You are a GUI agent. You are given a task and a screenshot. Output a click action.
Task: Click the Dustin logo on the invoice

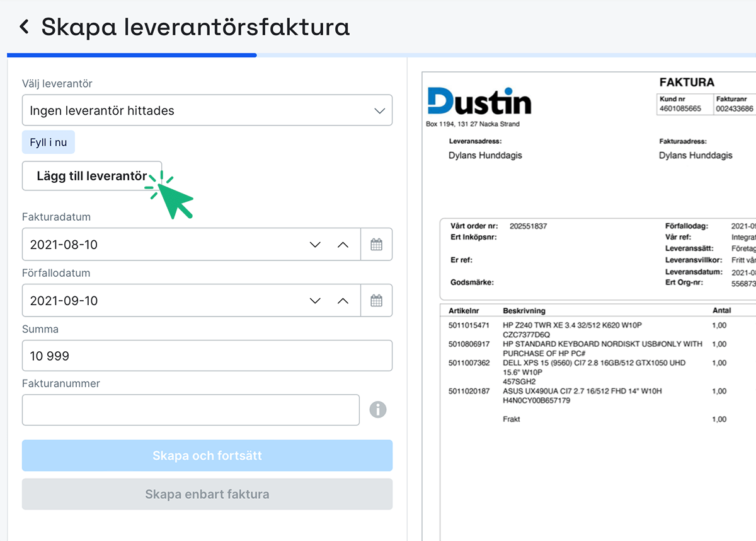coord(480,100)
